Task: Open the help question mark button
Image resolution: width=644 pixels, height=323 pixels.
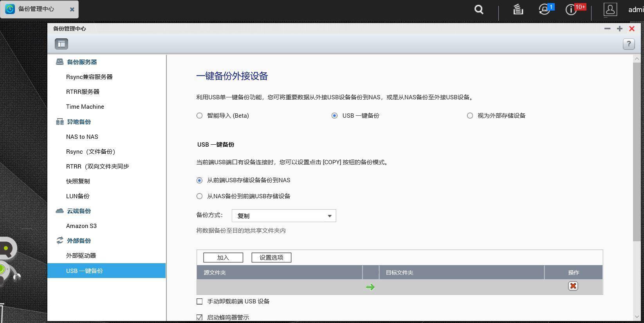Action: (629, 44)
